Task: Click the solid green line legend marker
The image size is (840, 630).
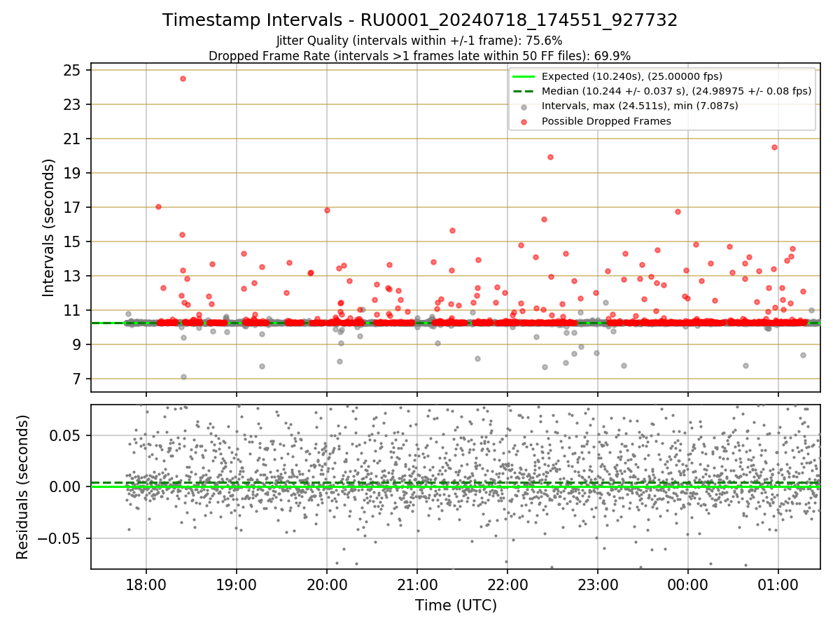Action: (524, 76)
